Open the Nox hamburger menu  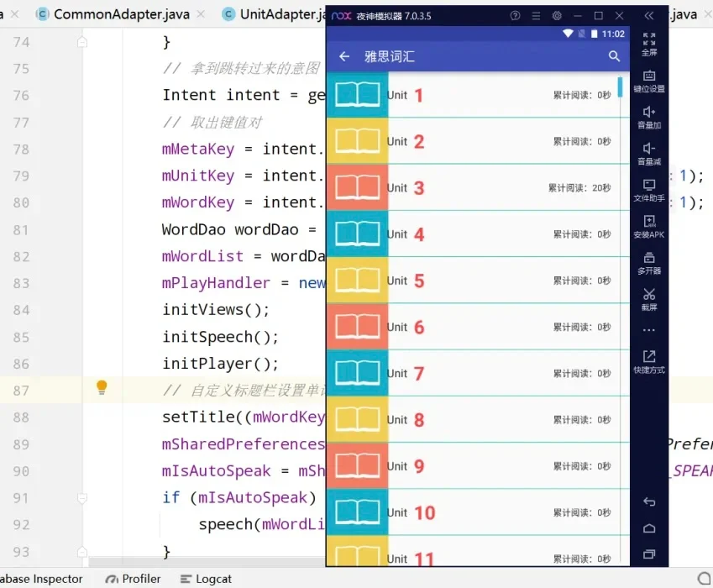pyautogui.click(x=534, y=14)
